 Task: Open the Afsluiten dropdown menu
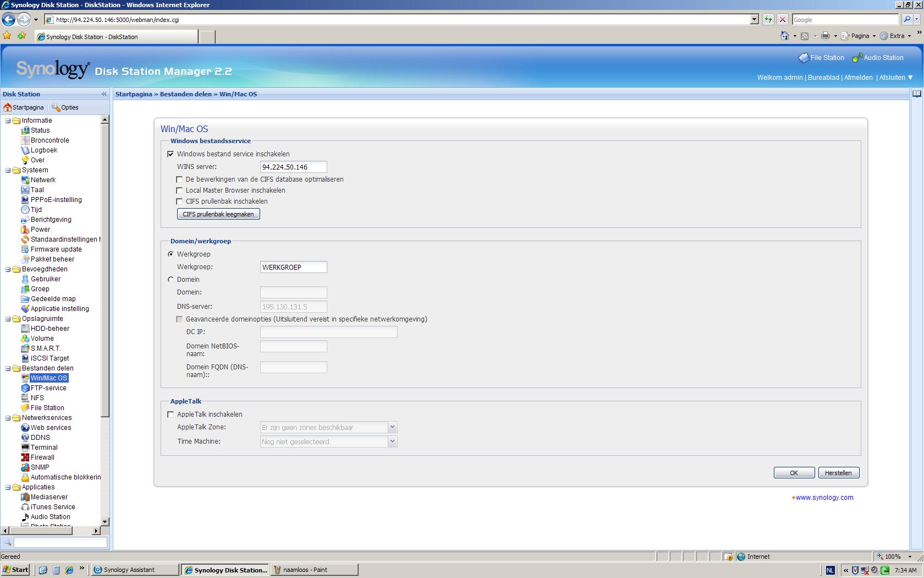click(x=896, y=78)
